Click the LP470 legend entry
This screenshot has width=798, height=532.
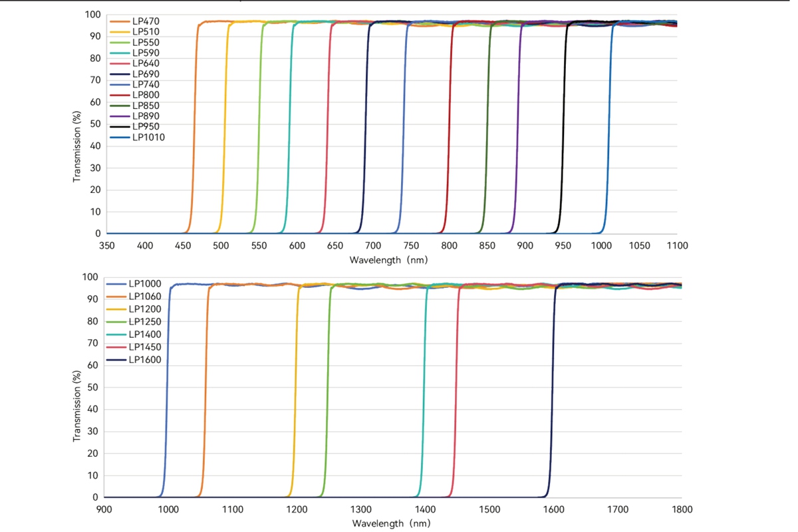click(x=135, y=21)
